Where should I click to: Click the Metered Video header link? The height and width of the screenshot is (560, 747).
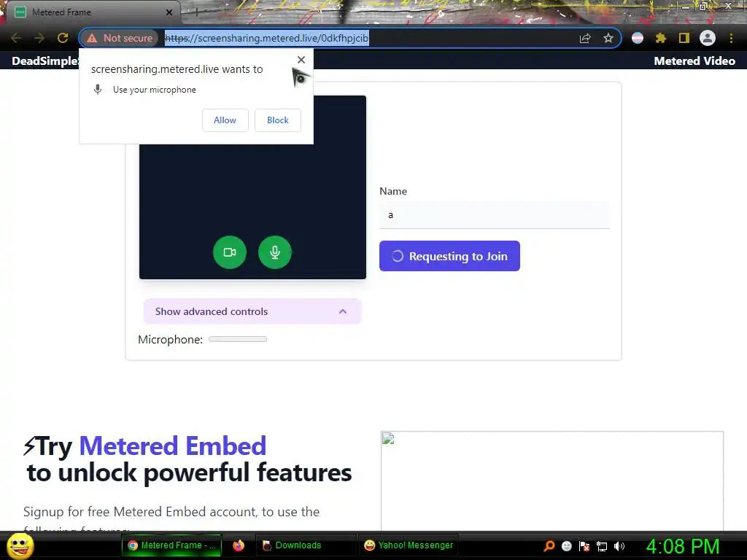pos(694,61)
